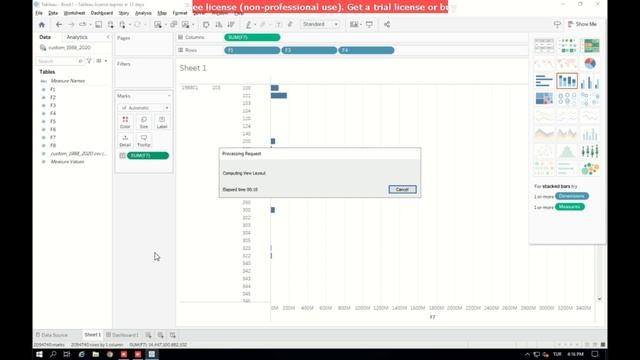Image resolution: width=640 pixels, height=360 pixels.
Task: Select the horizontal bars chart in Show Me
Action: pyautogui.click(x=544, y=81)
